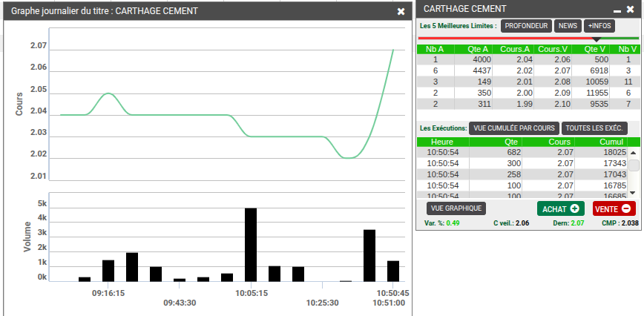644x316 pixels.
Task: Click the executions Cours column header
Action: click(549, 142)
